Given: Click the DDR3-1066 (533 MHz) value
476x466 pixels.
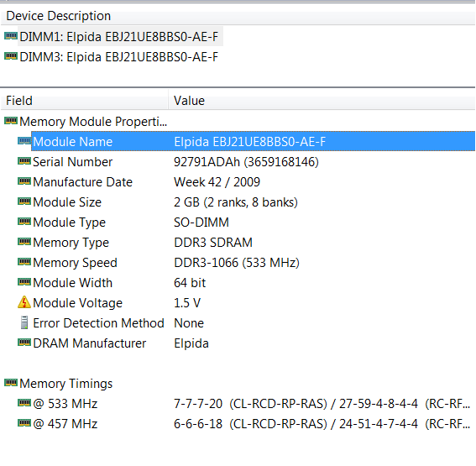Looking at the screenshot, I should [x=237, y=263].
